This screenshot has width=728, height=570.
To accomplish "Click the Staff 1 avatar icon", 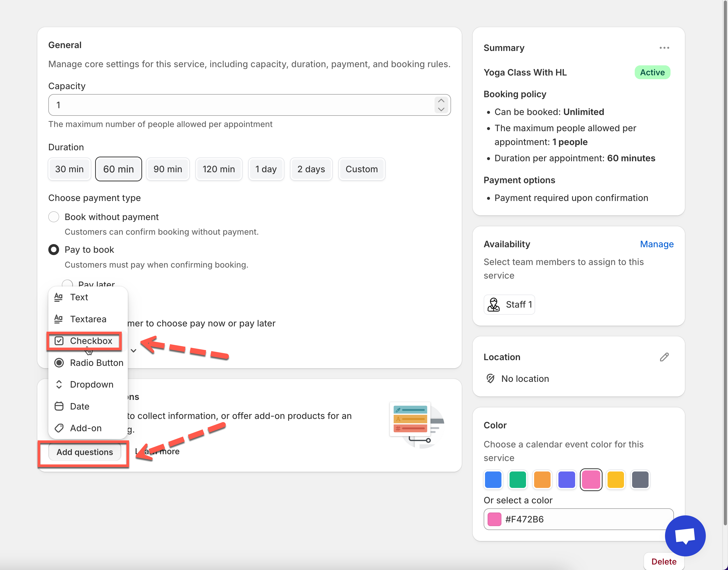I will (x=493, y=304).
